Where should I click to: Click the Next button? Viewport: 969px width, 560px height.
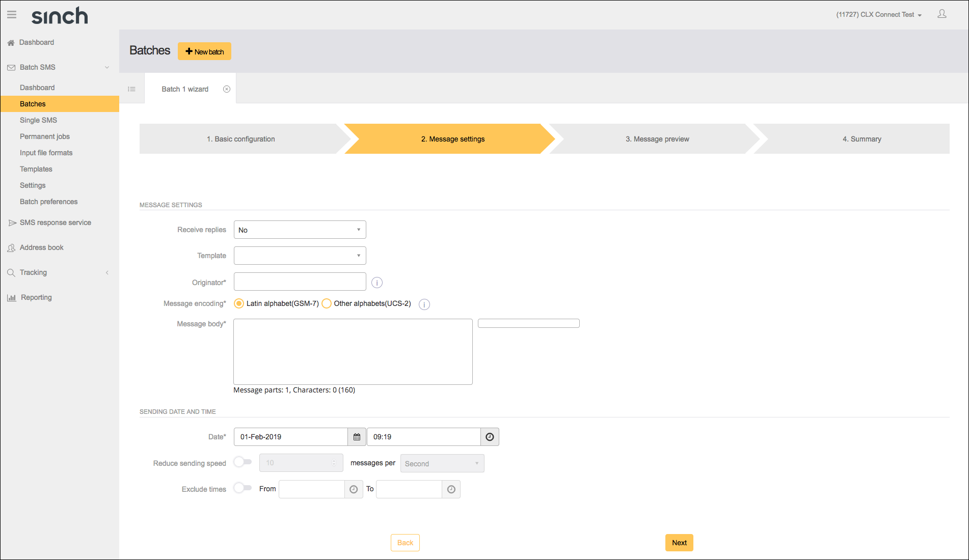[x=679, y=542]
